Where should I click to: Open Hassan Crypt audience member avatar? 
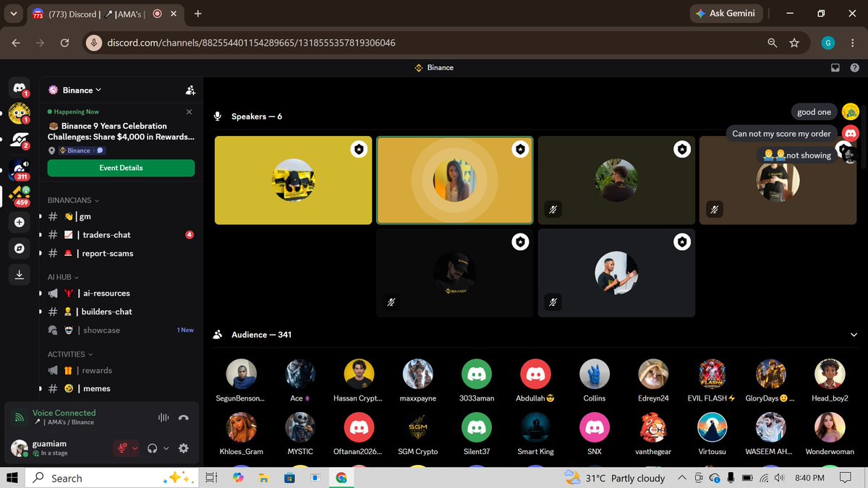click(359, 374)
